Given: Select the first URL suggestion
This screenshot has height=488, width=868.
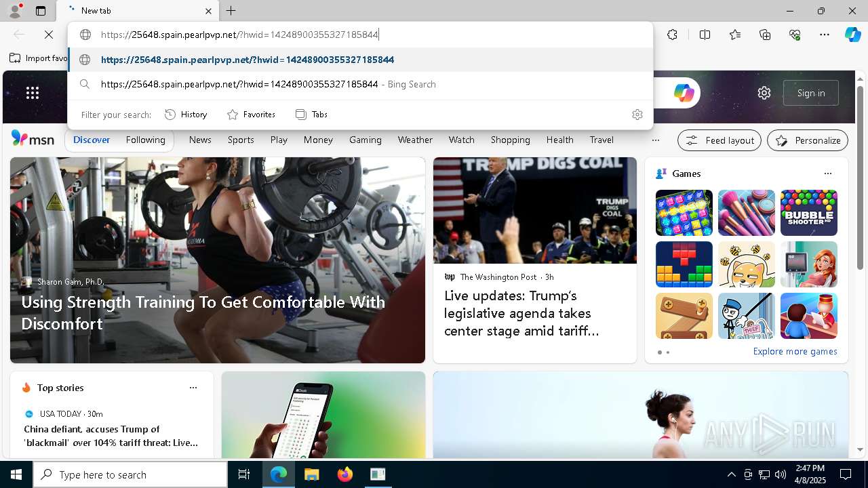Looking at the screenshot, I should (x=360, y=60).
